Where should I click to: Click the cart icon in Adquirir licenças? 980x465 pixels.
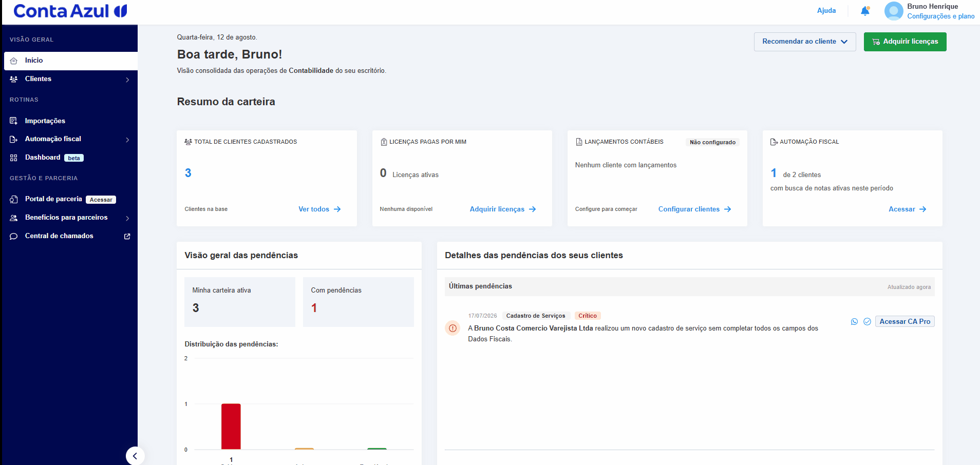[x=876, y=42]
